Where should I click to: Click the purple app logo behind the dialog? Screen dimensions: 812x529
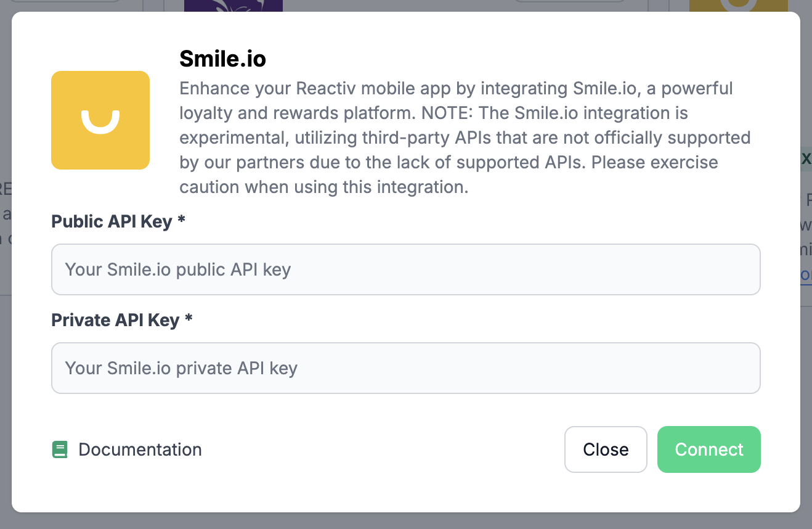pyautogui.click(x=233, y=6)
